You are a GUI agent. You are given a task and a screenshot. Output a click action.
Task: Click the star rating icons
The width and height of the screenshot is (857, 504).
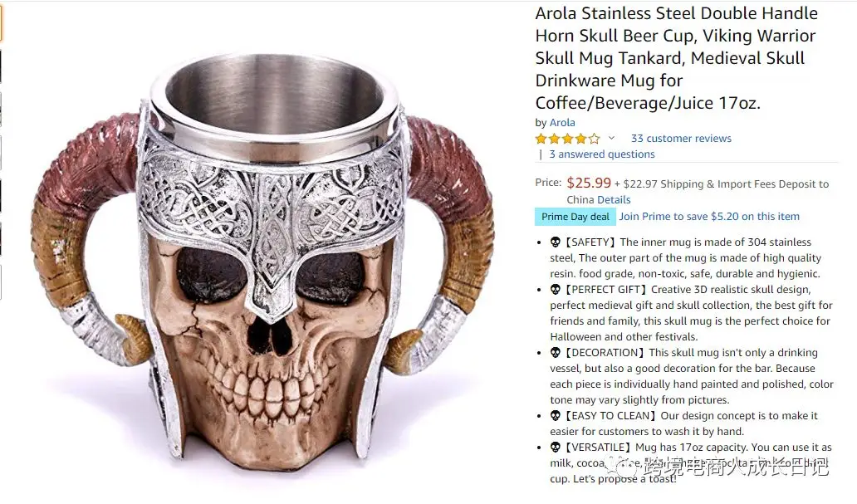pyautogui.click(x=567, y=139)
